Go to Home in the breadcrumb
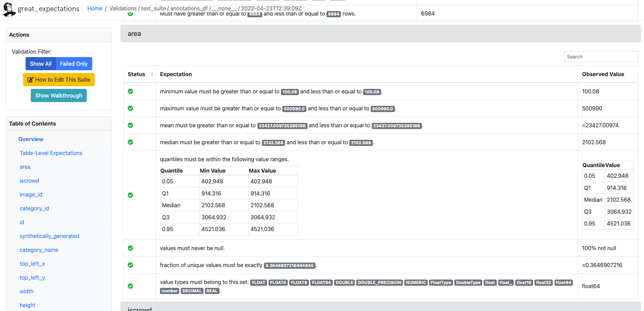Image resolution: width=644 pixels, height=311 pixels. (x=95, y=8)
